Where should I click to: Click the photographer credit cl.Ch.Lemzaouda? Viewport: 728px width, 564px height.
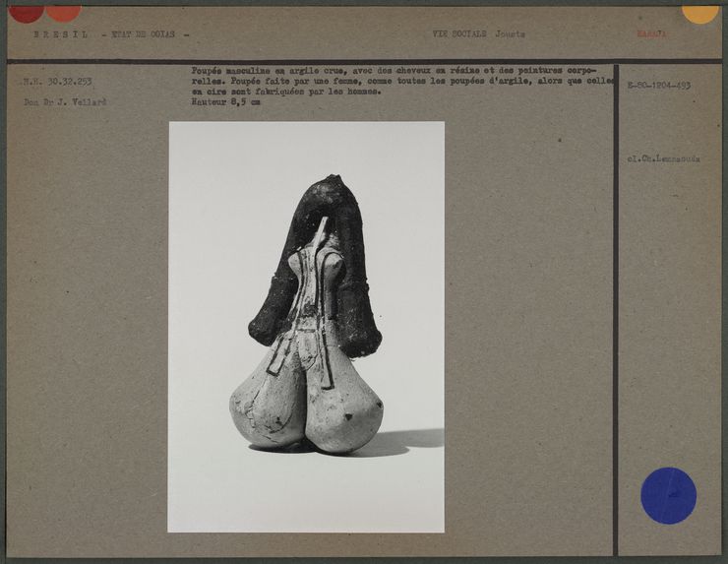(x=662, y=158)
